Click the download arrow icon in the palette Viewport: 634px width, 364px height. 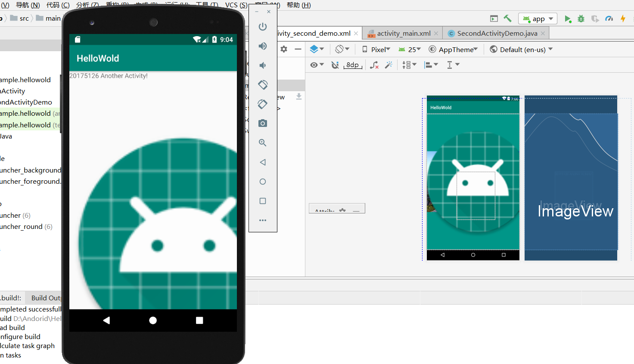(x=298, y=97)
